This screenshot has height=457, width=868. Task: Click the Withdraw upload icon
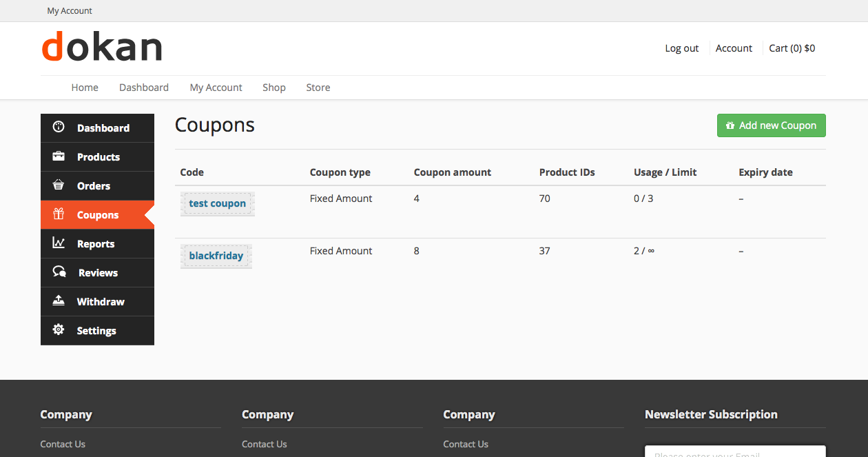[59, 301]
